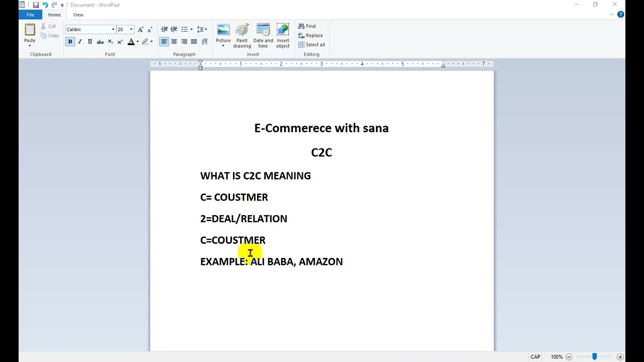Click the line 'EXAMPLE: ALI BABA, AMAZON'
The width and height of the screenshot is (644, 362).
pos(272,261)
